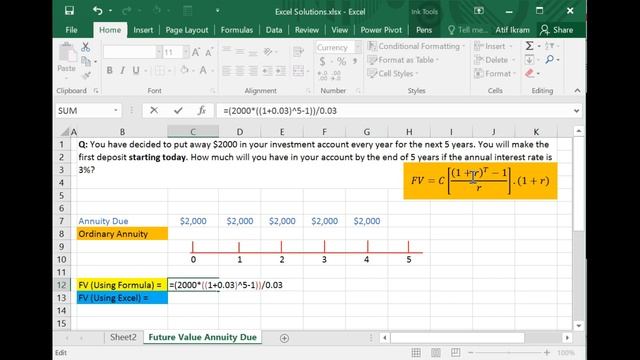
Task: Toggle Italic formatting
Action: [122, 70]
